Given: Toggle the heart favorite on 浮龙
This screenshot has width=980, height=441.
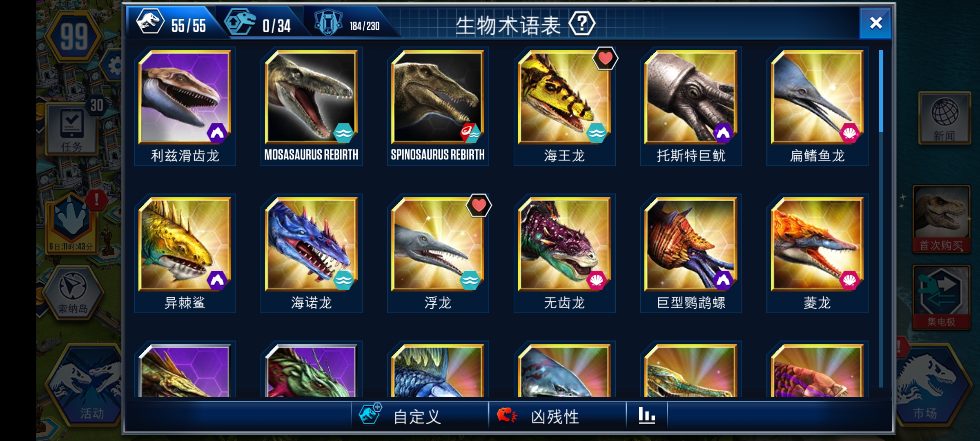Looking at the screenshot, I should click(x=479, y=205).
